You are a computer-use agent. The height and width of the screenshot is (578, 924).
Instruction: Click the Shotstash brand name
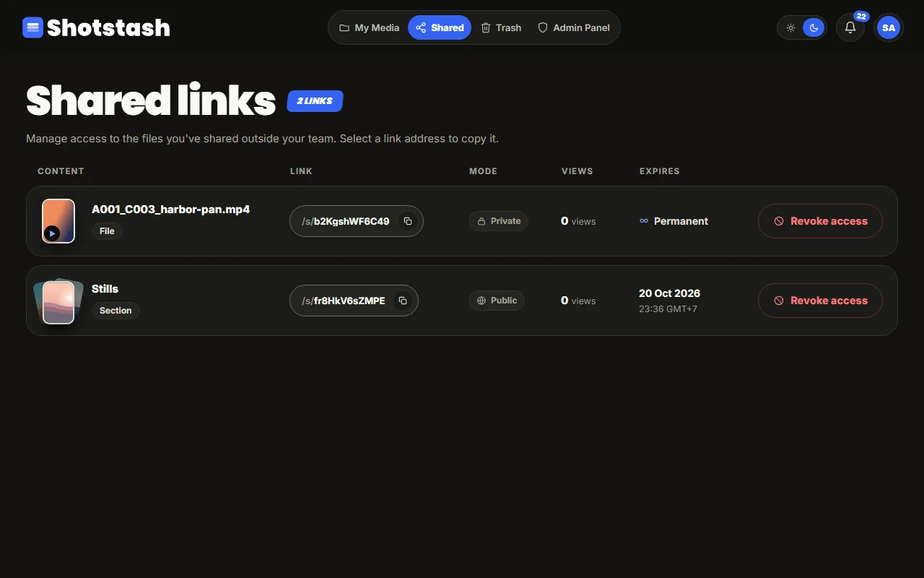108,27
